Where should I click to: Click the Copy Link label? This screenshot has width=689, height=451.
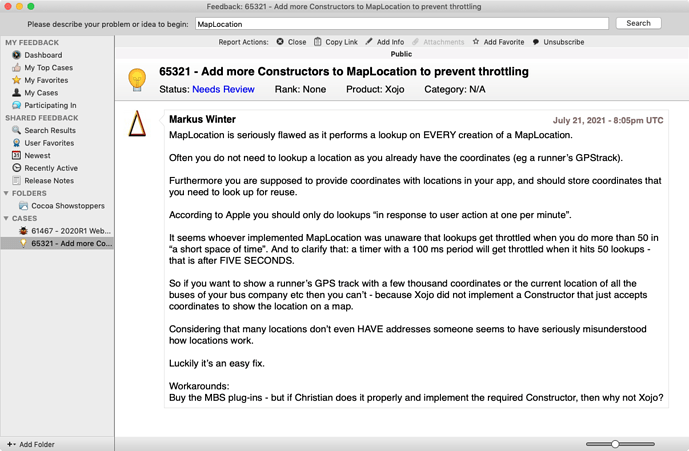pos(341,42)
